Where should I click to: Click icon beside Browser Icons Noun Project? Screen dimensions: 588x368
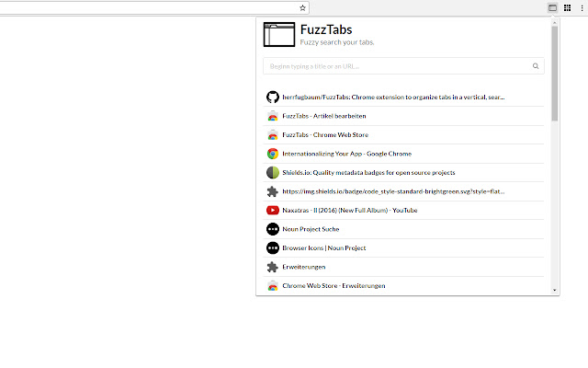(x=273, y=247)
